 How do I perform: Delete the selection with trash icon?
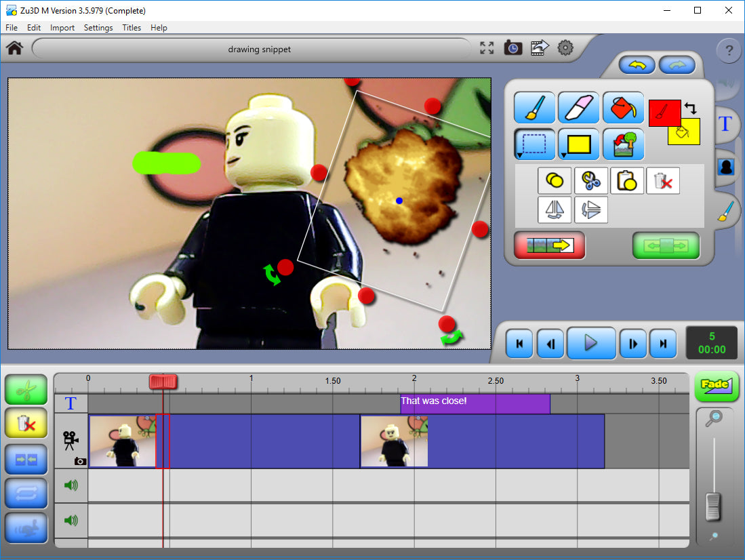click(x=663, y=181)
